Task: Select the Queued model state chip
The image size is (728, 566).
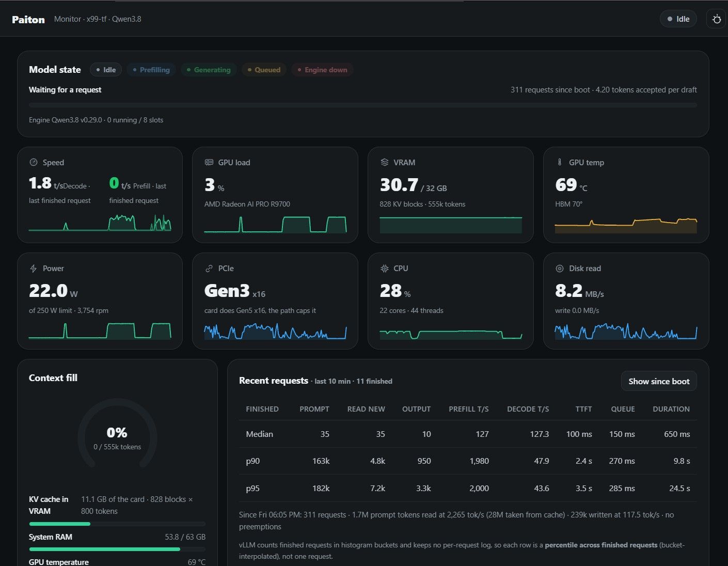Action: [x=264, y=70]
